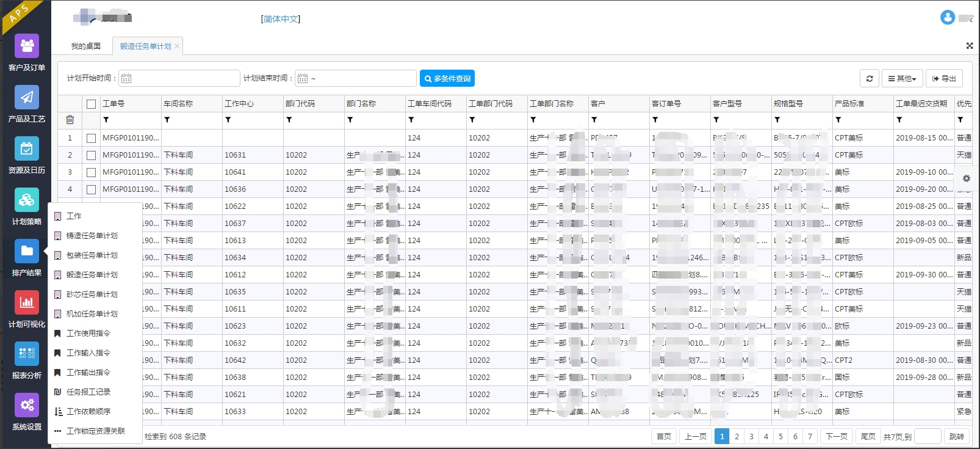980x449 pixels.
Task: Open the filter under 客户 column
Action: [594, 120]
